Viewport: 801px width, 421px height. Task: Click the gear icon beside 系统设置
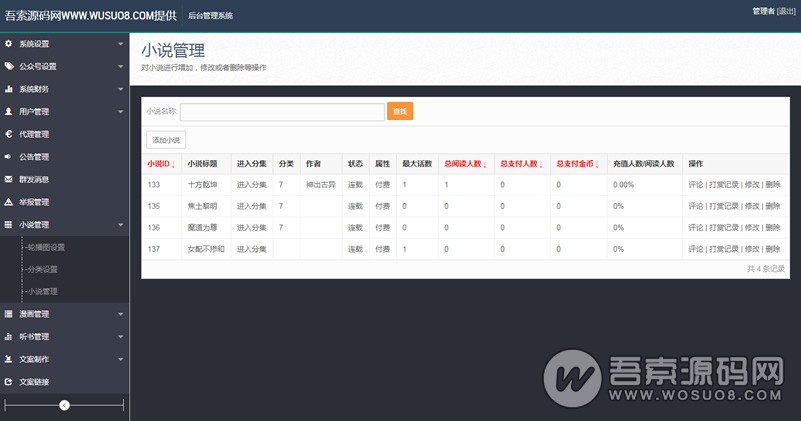tap(9, 44)
